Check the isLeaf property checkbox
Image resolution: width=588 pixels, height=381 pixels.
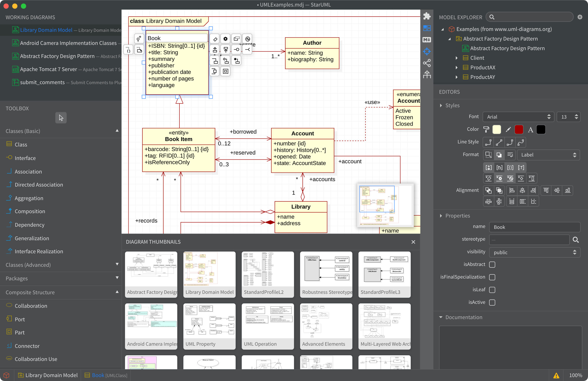click(492, 290)
